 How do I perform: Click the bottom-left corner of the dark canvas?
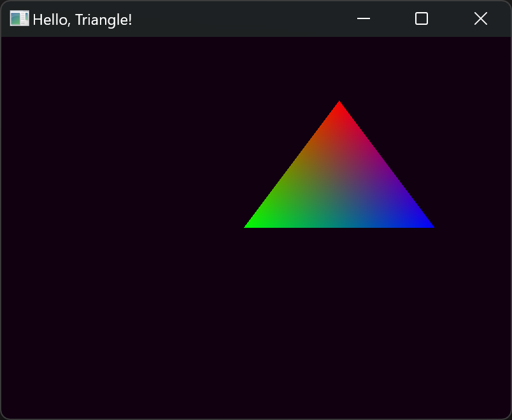(4, 416)
